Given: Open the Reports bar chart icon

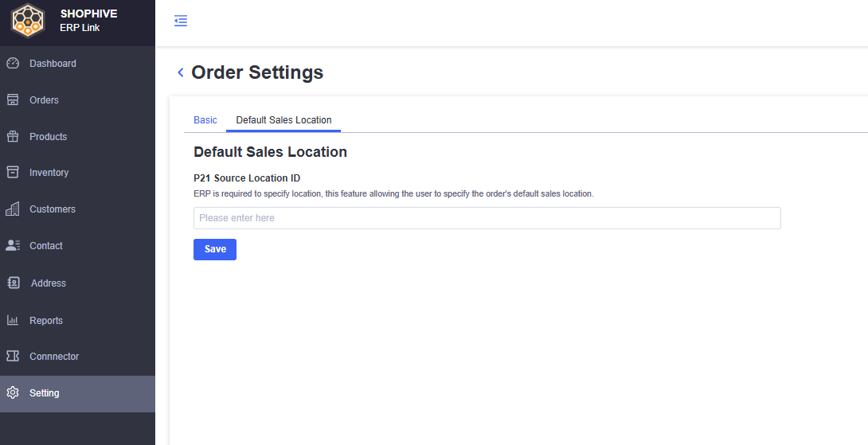Looking at the screenshot, I should point(13,320).
